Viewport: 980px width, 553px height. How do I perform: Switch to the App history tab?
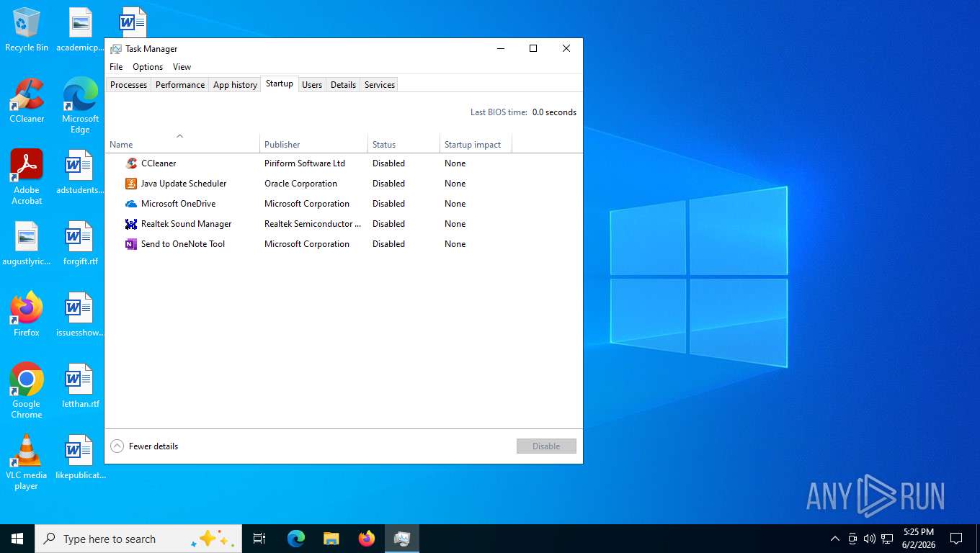click(x=235, y=85)
